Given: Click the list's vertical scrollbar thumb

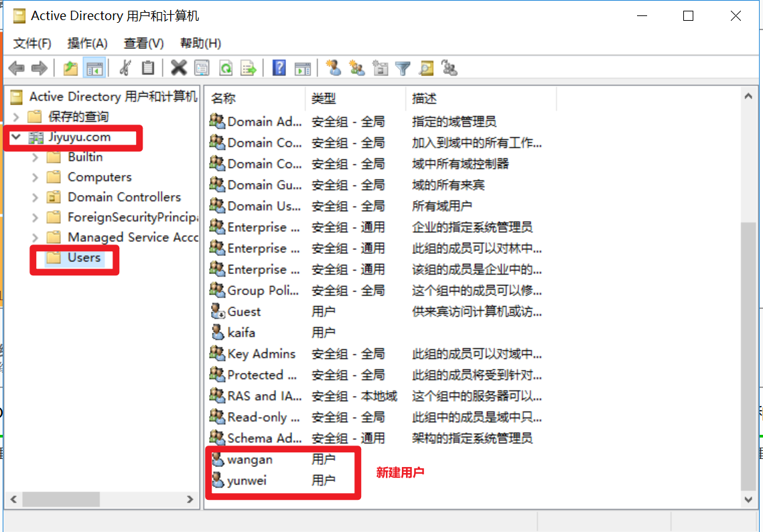Looking at the screenshot, I should (748, 356).
